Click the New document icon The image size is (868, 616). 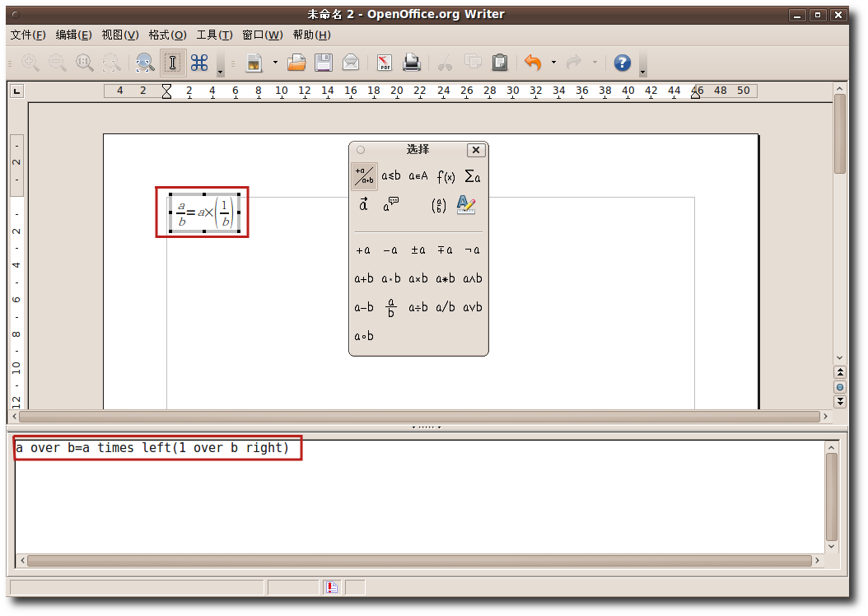click(254, 63)
